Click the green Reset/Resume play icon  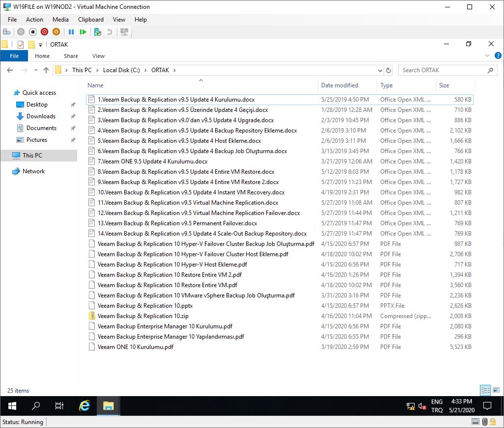click(83, 32)
